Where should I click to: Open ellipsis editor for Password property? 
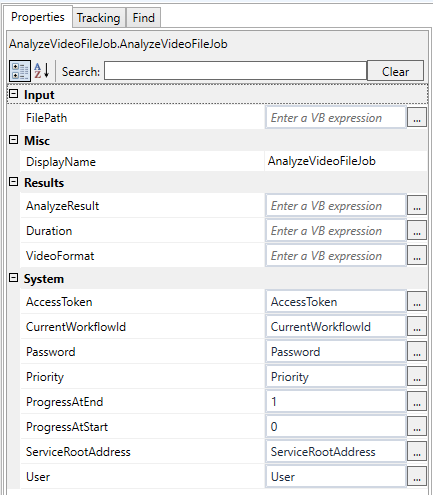417,351
